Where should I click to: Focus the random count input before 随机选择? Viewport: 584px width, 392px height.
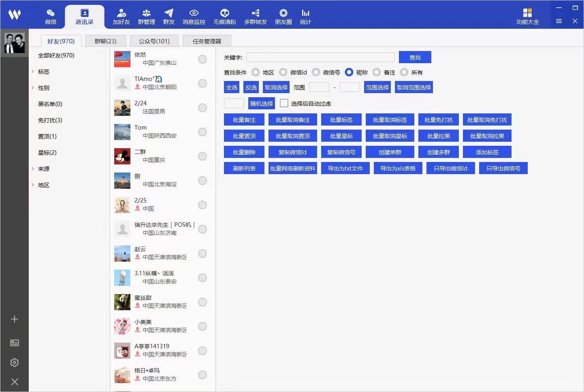point(234,103)
